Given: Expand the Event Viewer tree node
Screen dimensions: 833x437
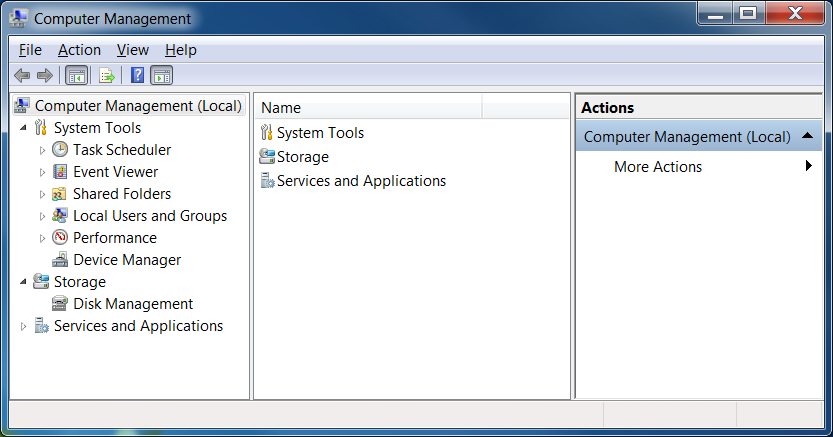Looking at the screenshot, I should (x=42, y=172).
